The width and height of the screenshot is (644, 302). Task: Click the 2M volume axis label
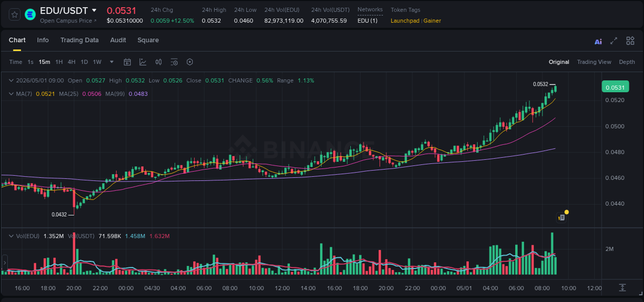(x=609, y=249)
